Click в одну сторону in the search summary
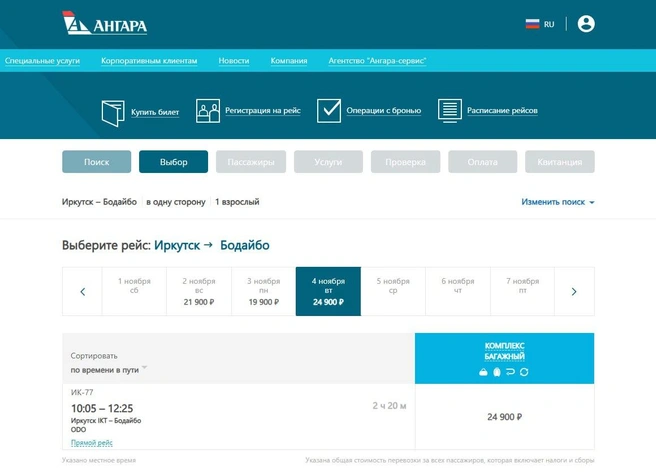 coord(176,202)
